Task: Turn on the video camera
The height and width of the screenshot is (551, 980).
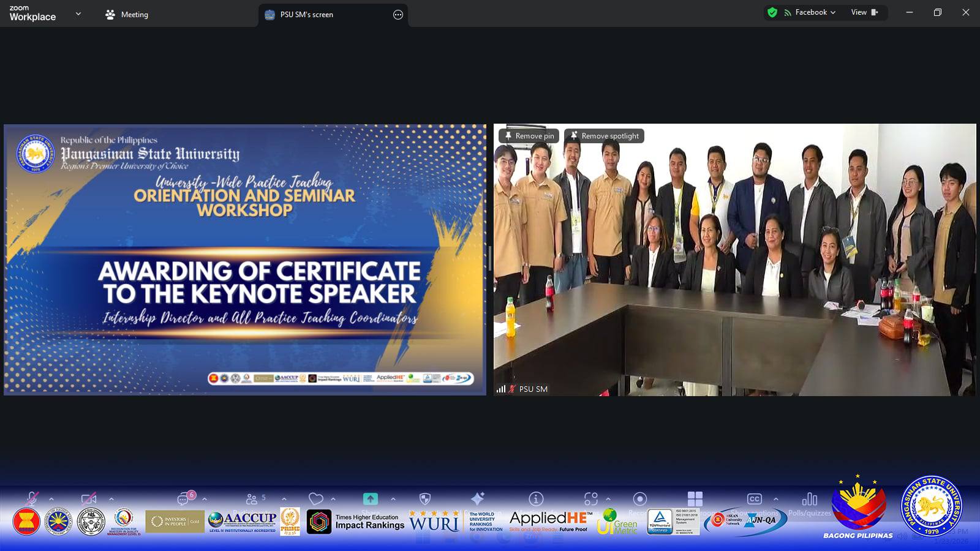Action: (x=89, y=499)
